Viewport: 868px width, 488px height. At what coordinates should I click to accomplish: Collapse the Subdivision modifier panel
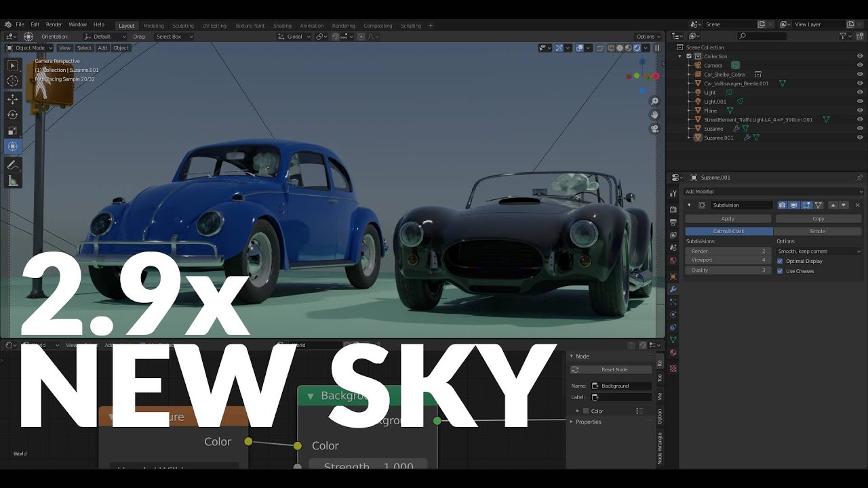[690, 205]
